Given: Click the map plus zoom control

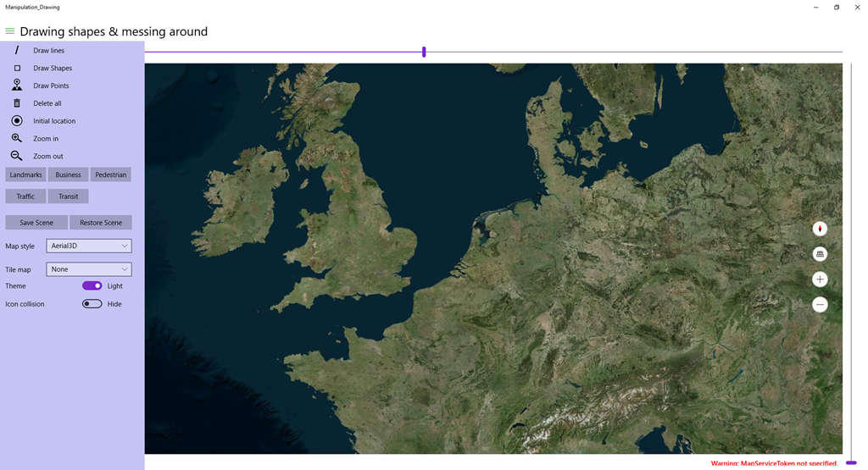Looking at the screenshot, I should click(820, 279).
